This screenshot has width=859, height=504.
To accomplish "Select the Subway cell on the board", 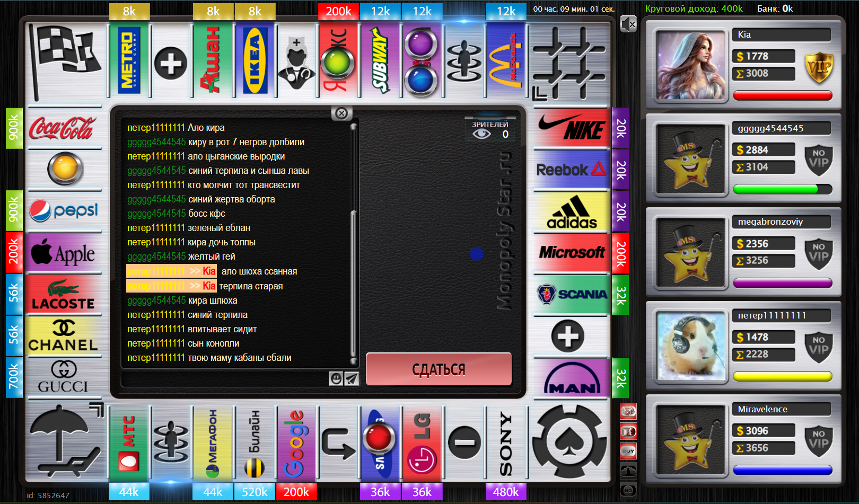I will (x=380, y=60).
